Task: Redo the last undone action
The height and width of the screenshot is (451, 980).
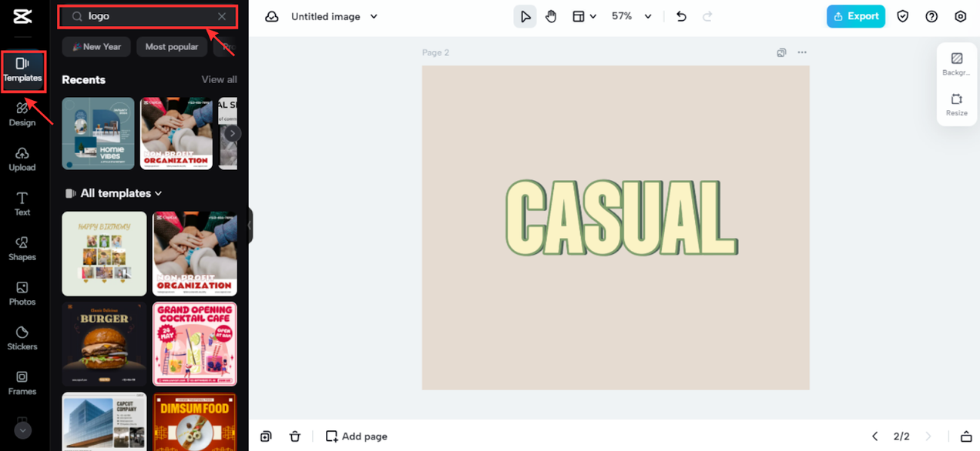Action: pyautogui.click(x=707, y=16)
